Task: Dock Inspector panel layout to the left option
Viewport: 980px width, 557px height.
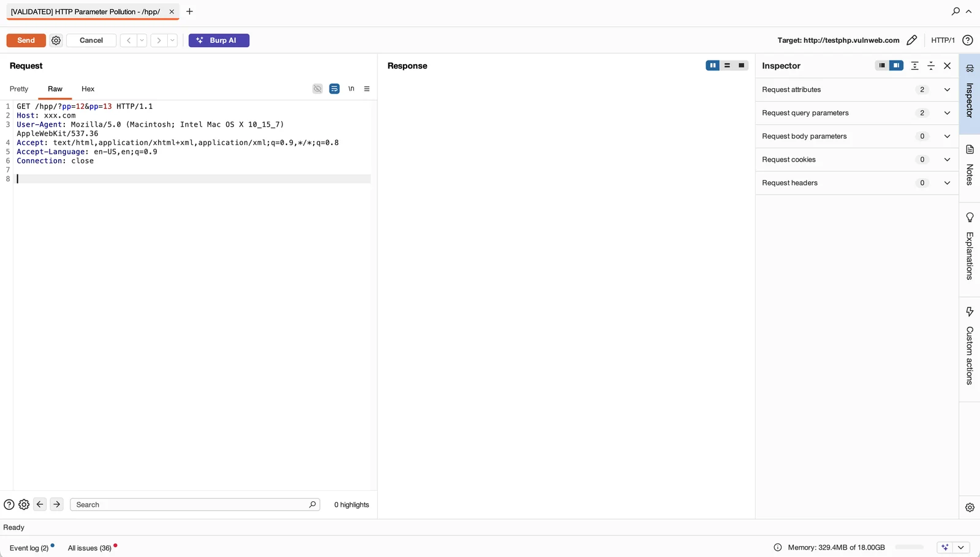Action: pyautogui.click(x=882, y=65)
